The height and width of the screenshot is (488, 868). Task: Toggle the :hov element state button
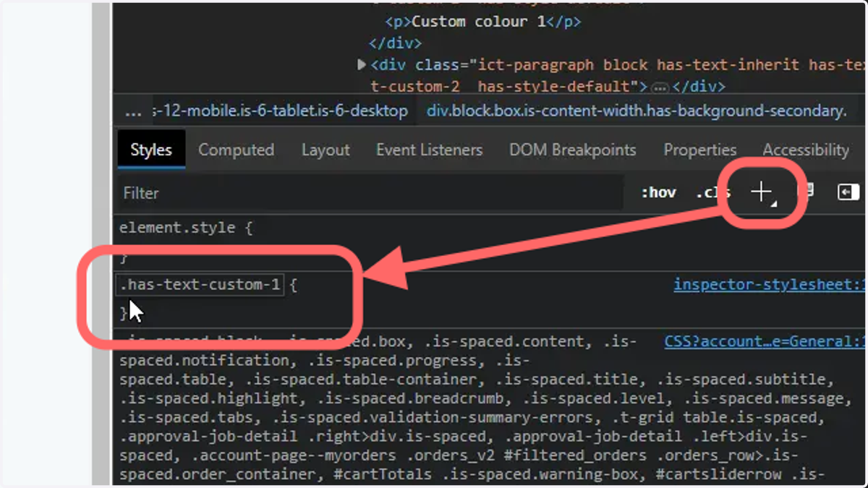658,193
